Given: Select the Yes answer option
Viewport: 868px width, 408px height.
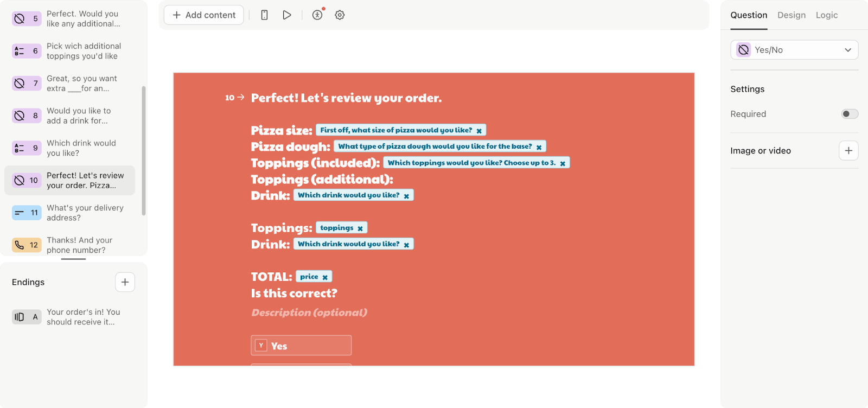Looking at the screenshot, I should (x=301, y=346).
